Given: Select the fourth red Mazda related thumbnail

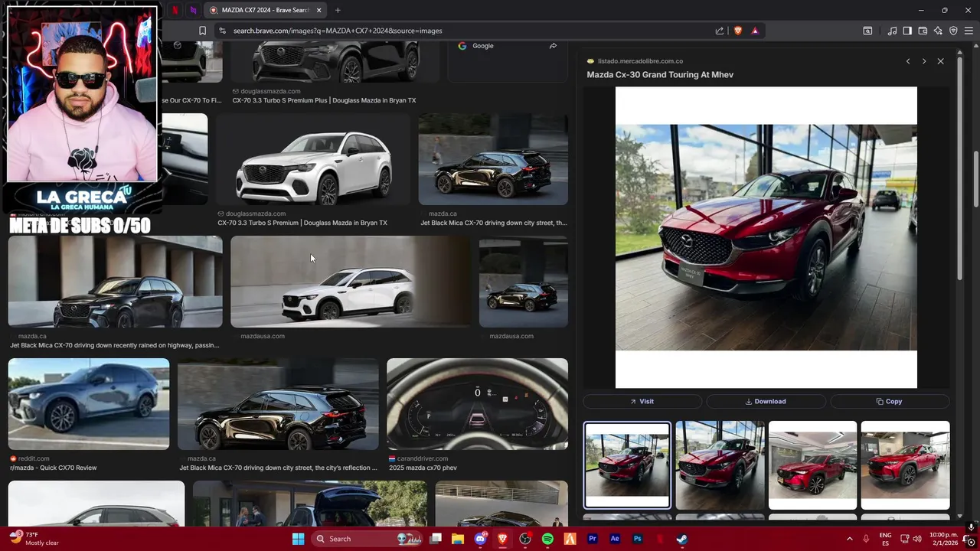Looking at the screenshot, I should point(905,465).
